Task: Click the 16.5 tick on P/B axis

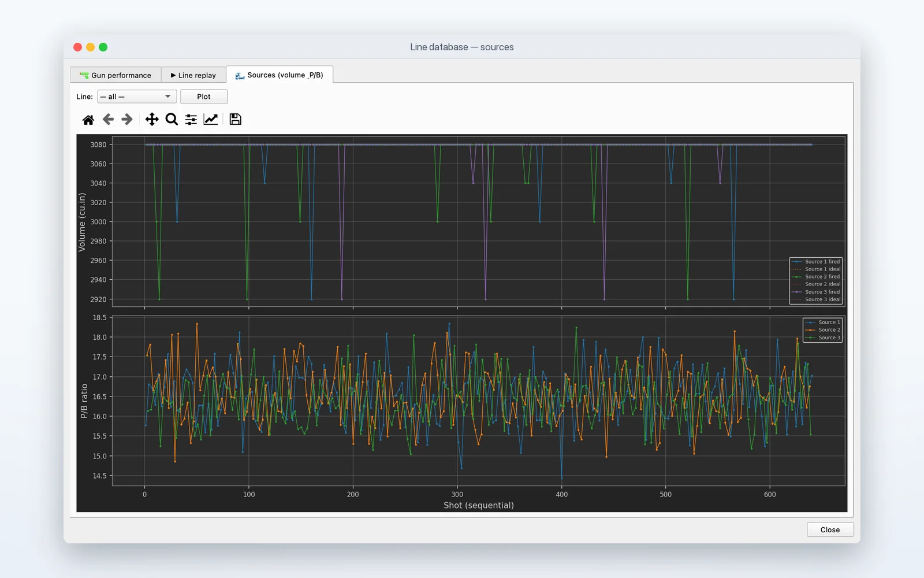Action: click(100, 397)
